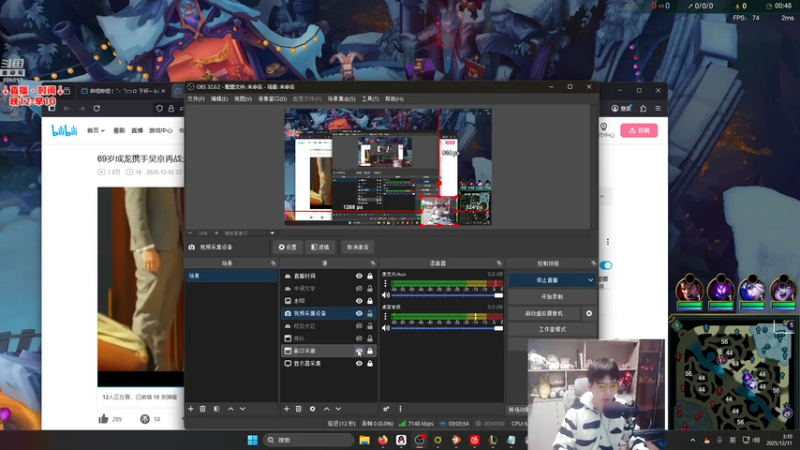Viewport: 800px width, 450px height.
Task: Toggle visibility eye of 窗口采集 source
Action: click(x=359, y=351)
